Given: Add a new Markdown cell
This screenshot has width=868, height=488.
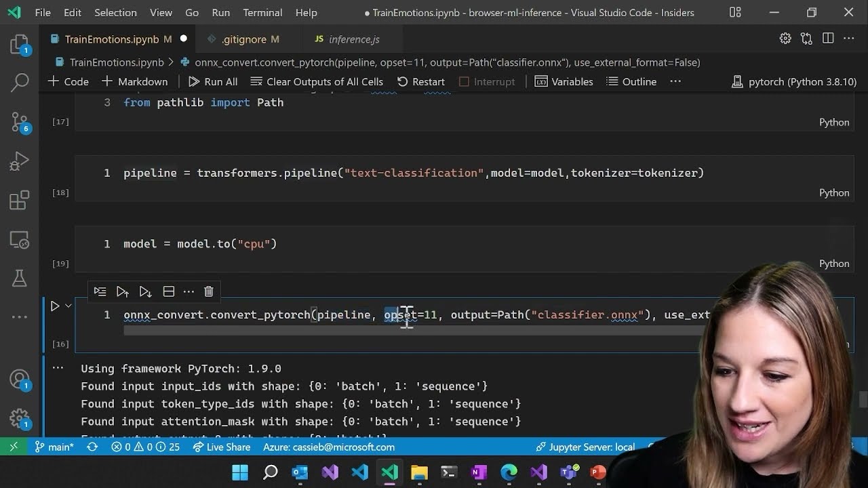Looking at the screenshot, I should (x=134, y=81).
